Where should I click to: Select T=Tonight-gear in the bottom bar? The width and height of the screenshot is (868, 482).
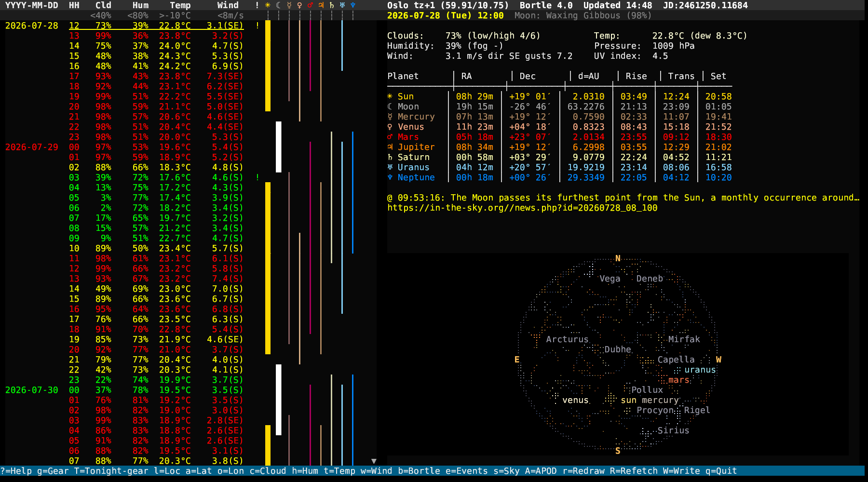[111, 471]
